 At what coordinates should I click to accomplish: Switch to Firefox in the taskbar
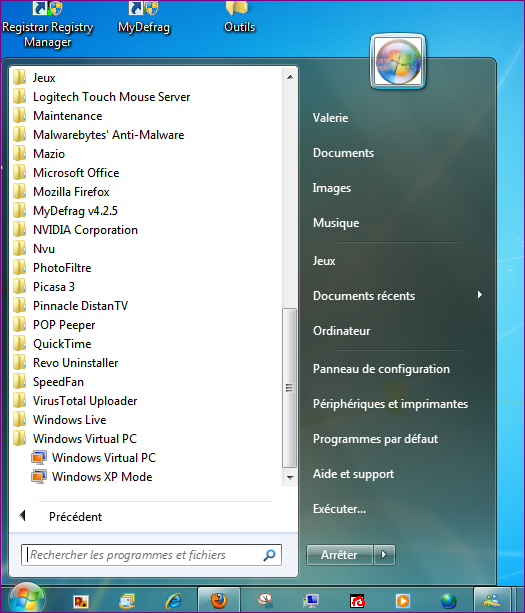(219, 600)
